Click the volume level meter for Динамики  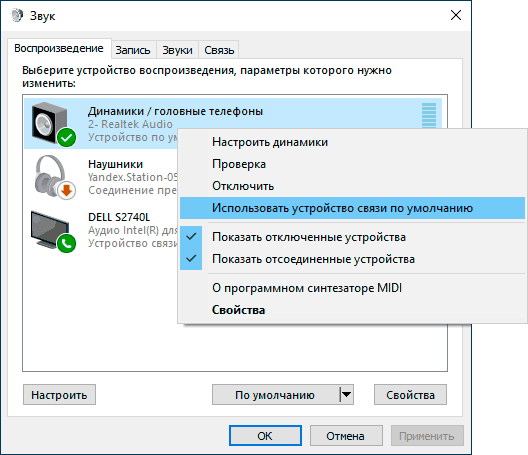(x=429, y=115)
